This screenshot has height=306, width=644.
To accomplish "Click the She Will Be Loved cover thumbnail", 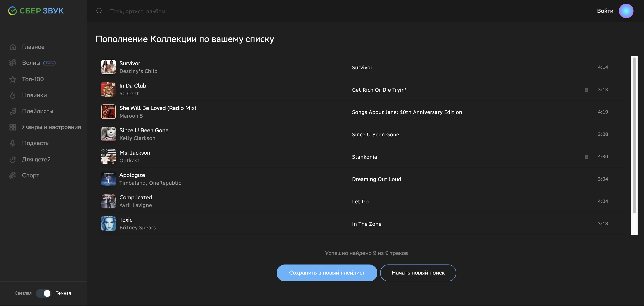I will (108, 112).
